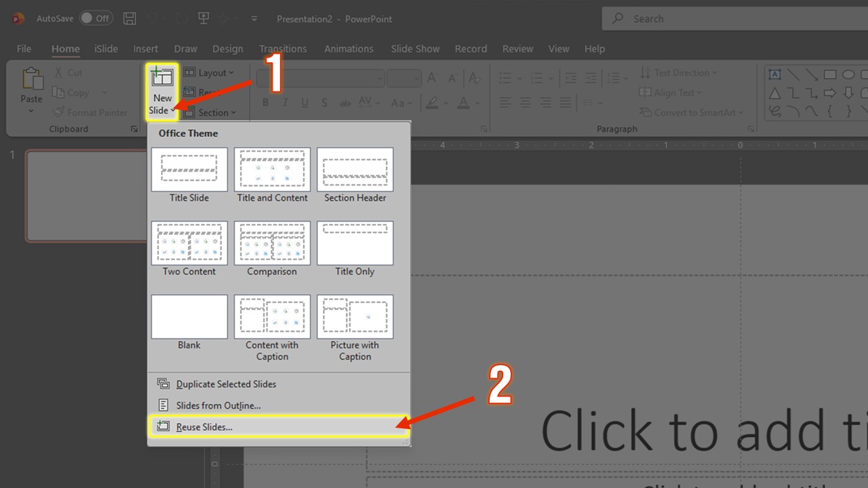Select the Rectangle shape tool
This screenshot has width=868, height=488.
831,74
